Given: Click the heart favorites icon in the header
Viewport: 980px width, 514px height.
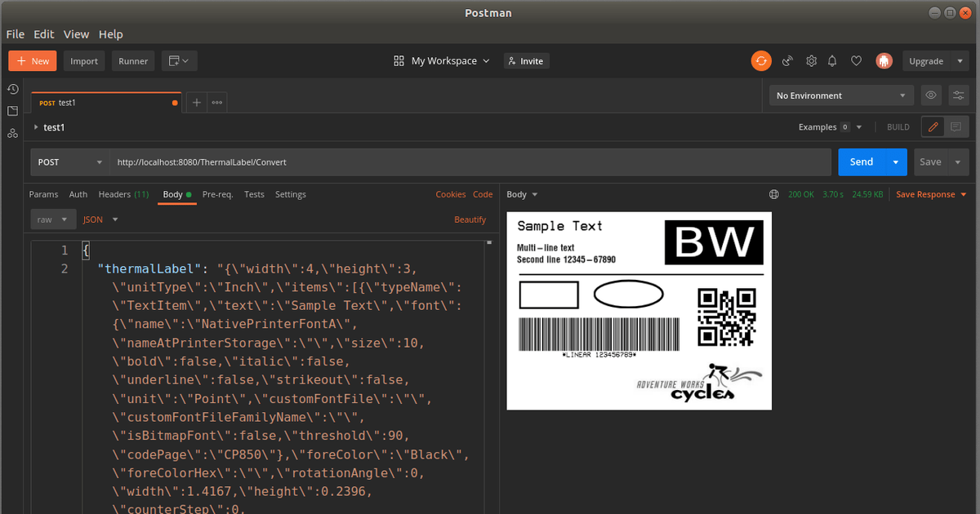Looking at the screenshot, I should pyautogui.click(x=856, y=60).
